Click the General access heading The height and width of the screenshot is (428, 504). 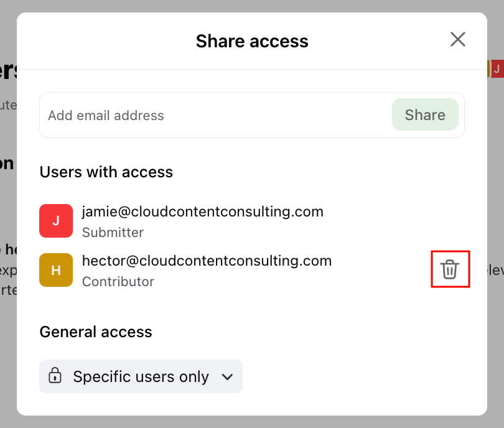pyautogui.click(x=96, y=332)
